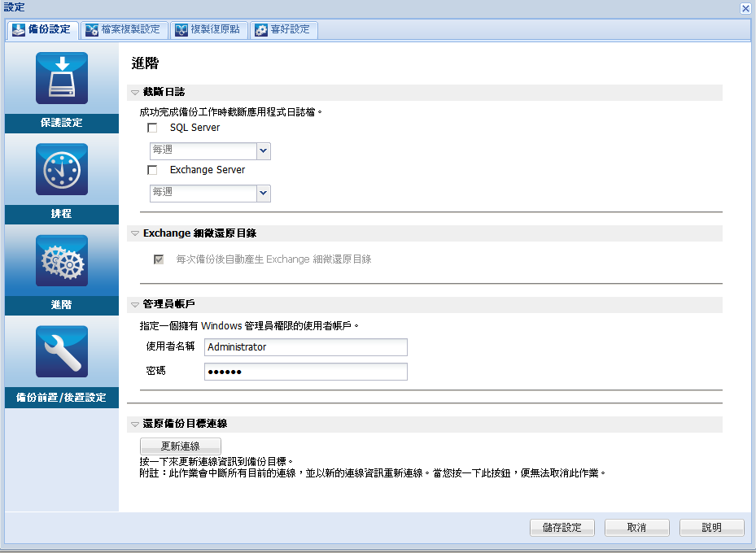This screenshot has height=553, width=756.
Task: Click the 儲存設定 button
Action: [562, 527]
